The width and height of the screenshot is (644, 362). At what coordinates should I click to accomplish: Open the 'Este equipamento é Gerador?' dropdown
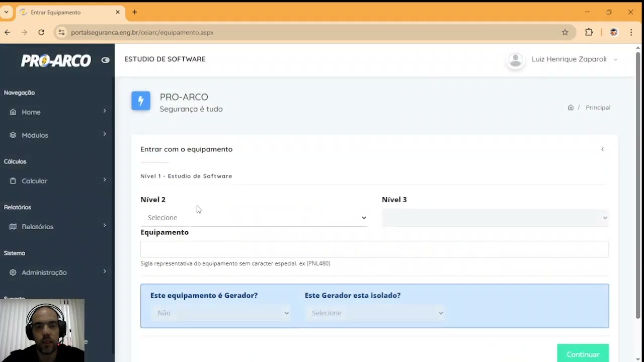pyautogui.click(x=220, y=313)
